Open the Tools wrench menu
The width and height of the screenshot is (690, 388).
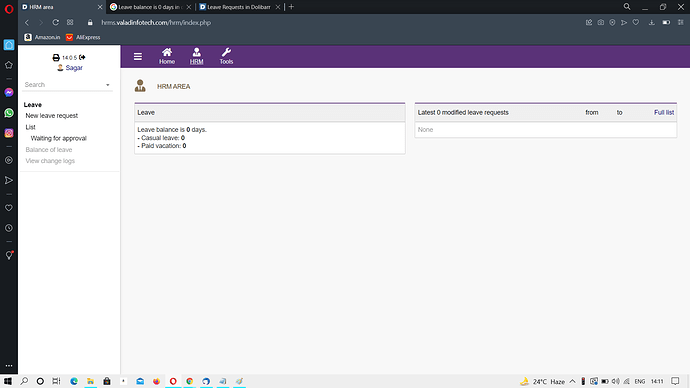pos(226,56)
